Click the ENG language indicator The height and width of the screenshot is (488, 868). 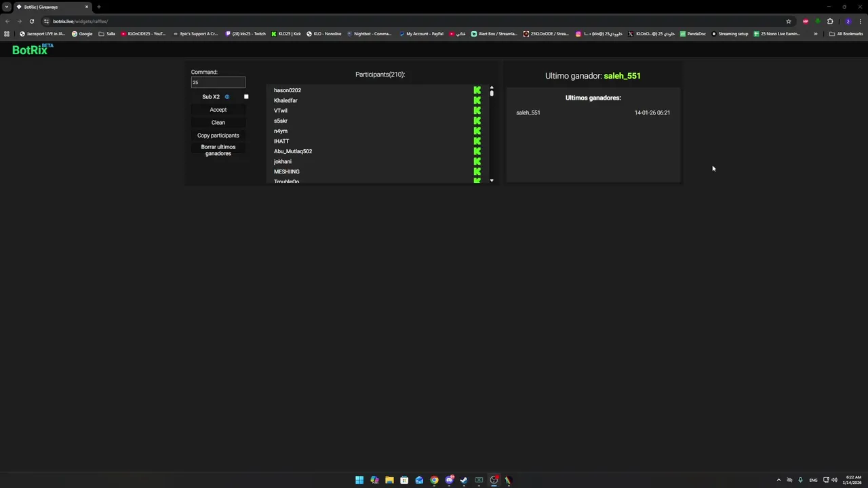813,480
